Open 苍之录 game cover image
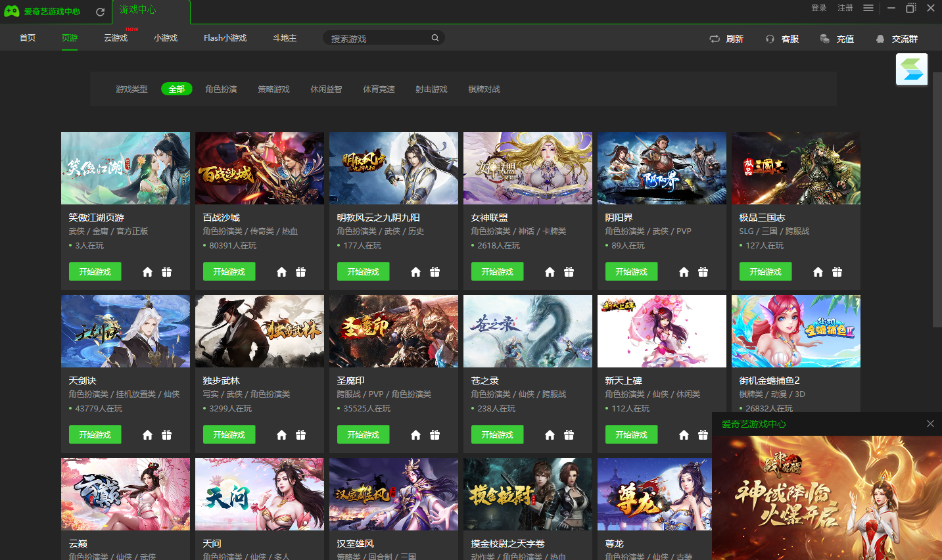 pyautogui.click(x=528, y=331)
